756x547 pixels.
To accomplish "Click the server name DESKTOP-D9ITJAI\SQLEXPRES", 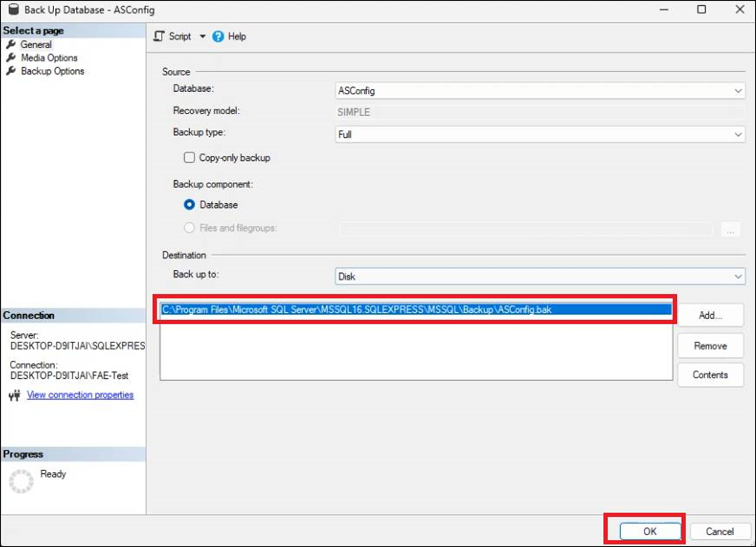I will click(78, 346).
